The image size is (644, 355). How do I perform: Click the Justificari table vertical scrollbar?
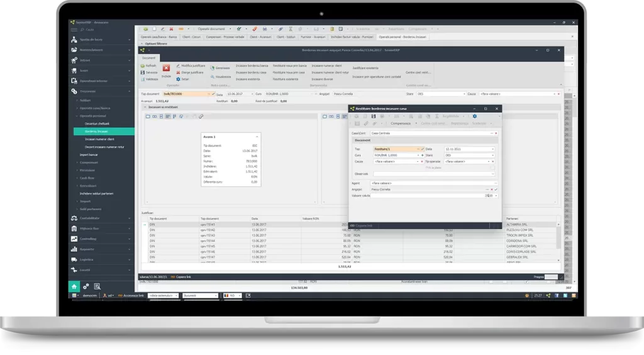558,242
